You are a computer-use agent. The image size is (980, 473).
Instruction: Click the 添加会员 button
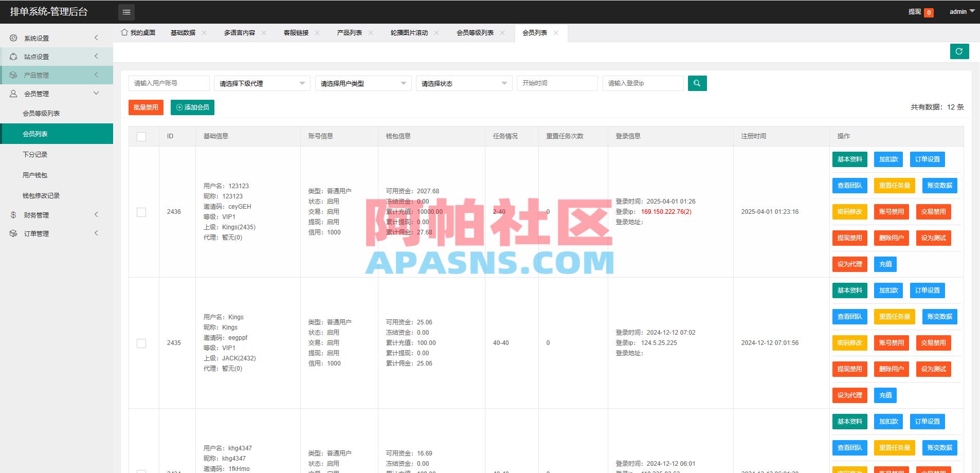tap(192, 107)
